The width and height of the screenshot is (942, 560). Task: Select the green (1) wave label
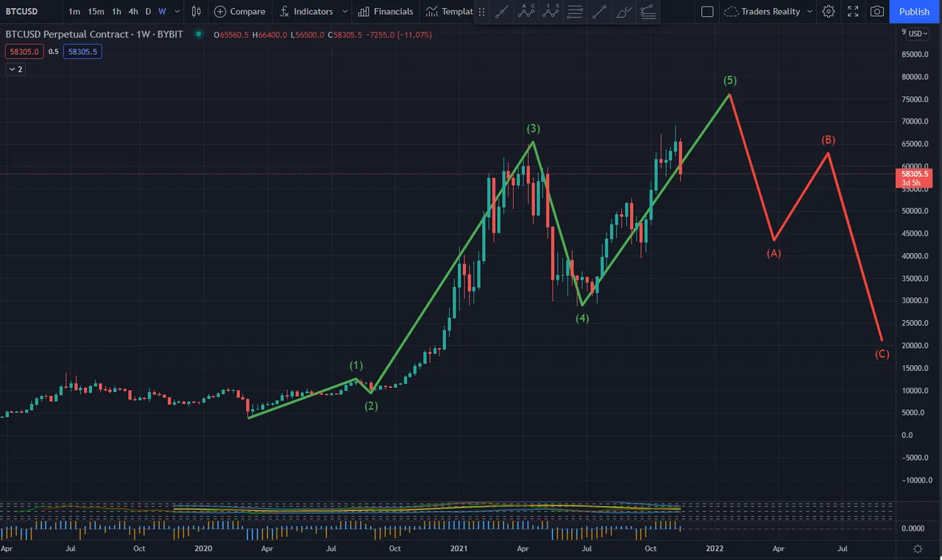pos(356,365)
